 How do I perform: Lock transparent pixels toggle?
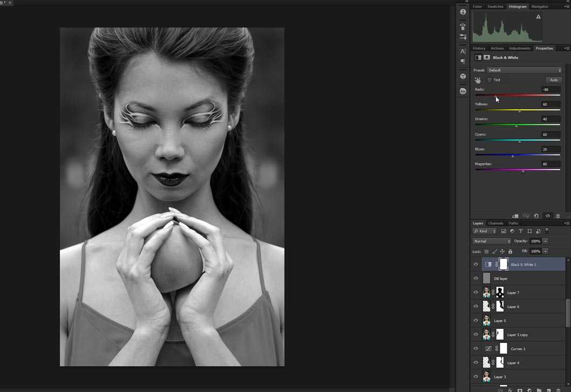point(486,252)
